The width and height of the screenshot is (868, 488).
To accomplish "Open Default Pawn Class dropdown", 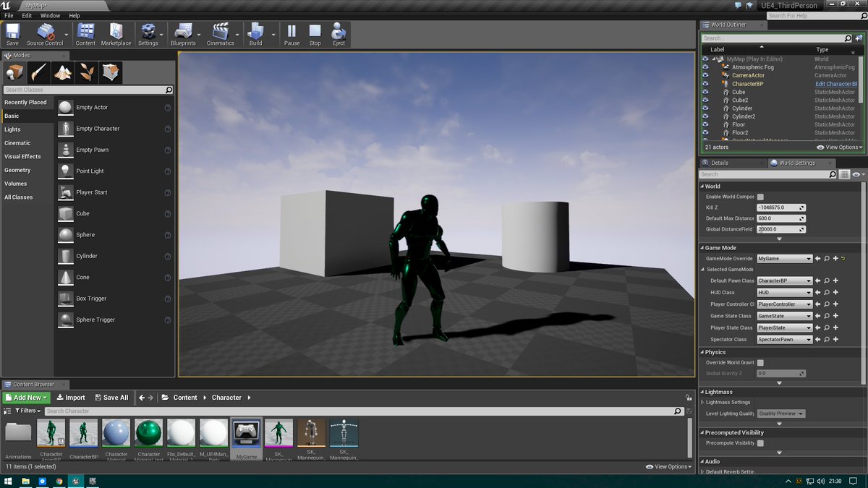I will click(x=785, y=281).
